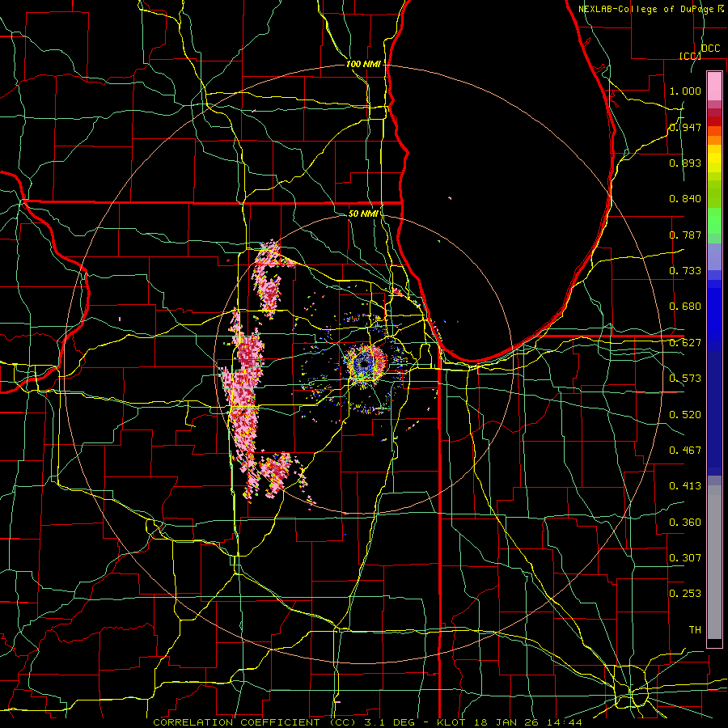Click the 0.733 scale value
Screen dimensions: 728x728
(x=685, y=271)
